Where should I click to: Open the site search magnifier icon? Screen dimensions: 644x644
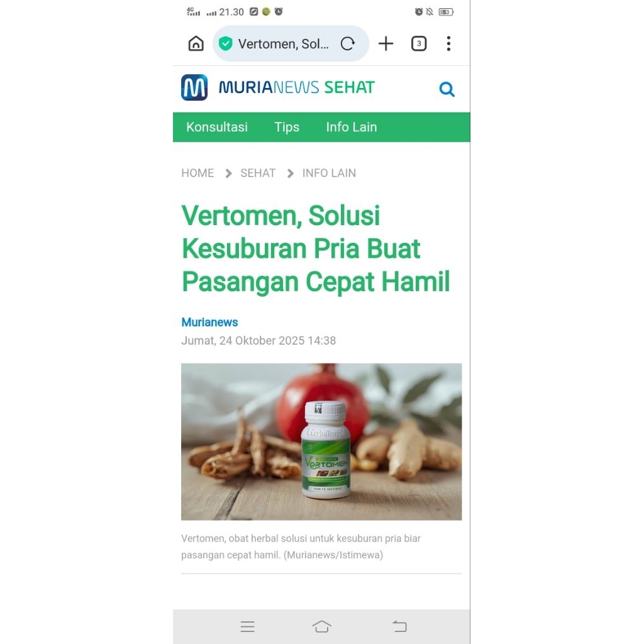pyautogui.click(x=447, y=89)
